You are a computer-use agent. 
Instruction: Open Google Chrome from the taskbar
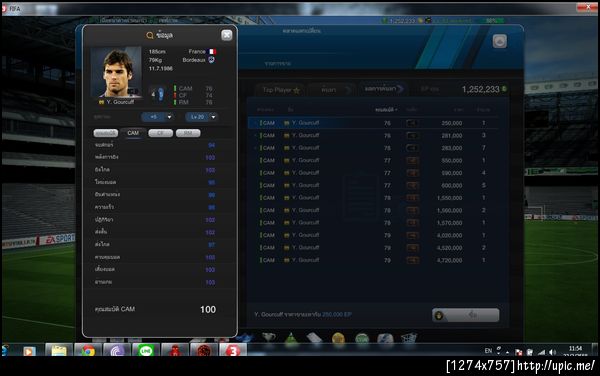coord(88,350)
